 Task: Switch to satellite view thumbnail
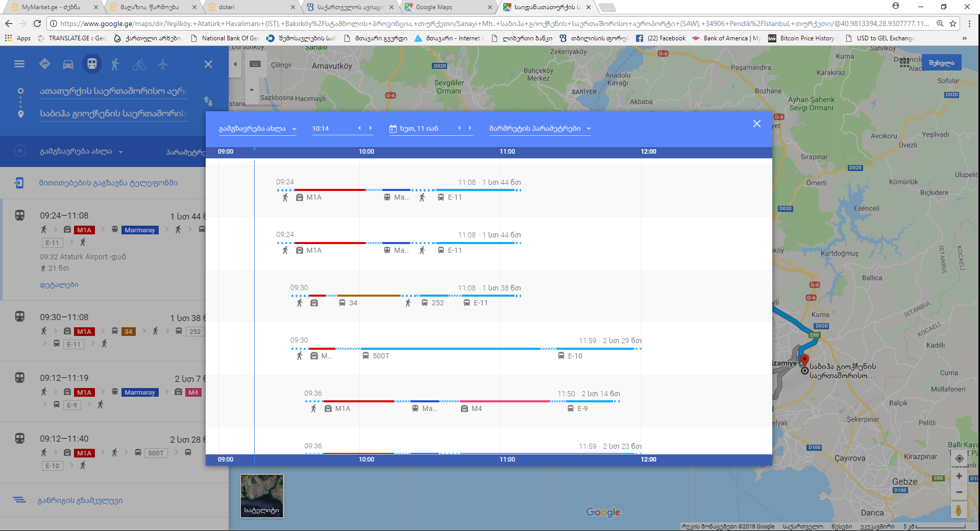[262, 496]
